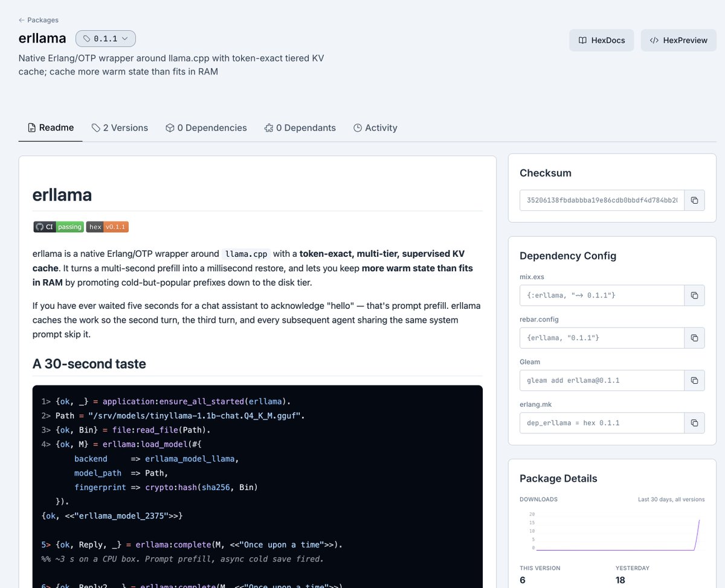Image resolution: width=725 pixels, height=588 pixels.
Task: Switch to the Activity tab
Action: point(375,128)
